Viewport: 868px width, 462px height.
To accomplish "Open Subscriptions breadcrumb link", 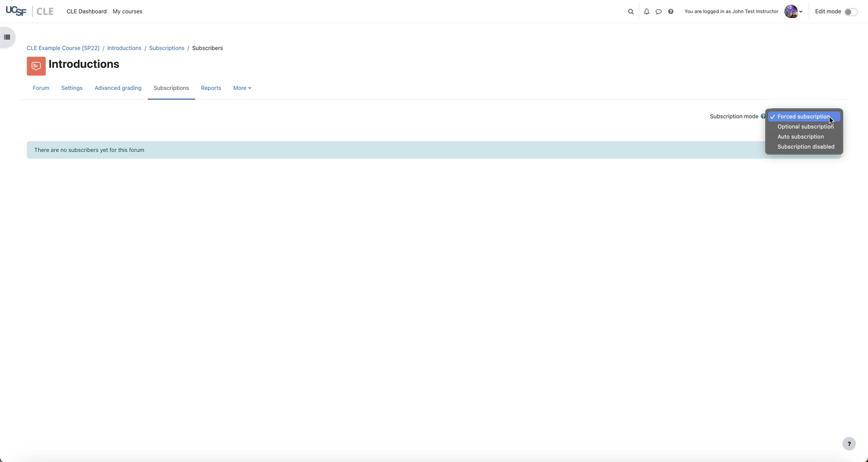I will 167,48.
